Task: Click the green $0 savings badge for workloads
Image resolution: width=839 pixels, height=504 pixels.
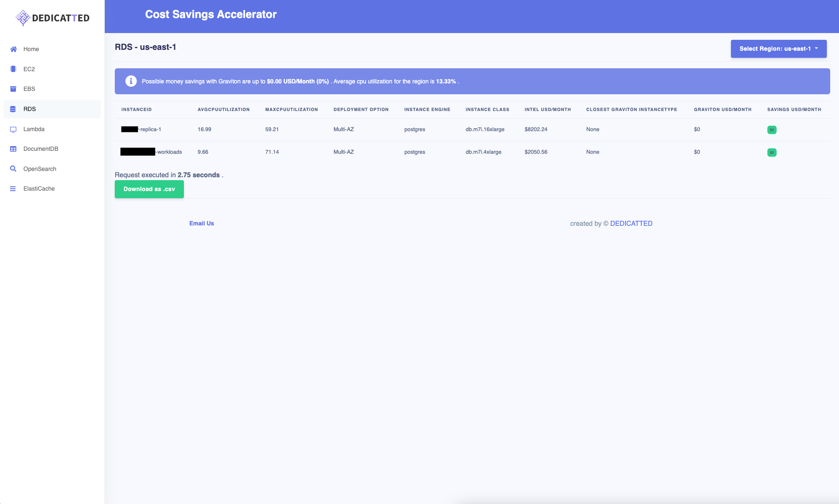Action: pos(772,152)
